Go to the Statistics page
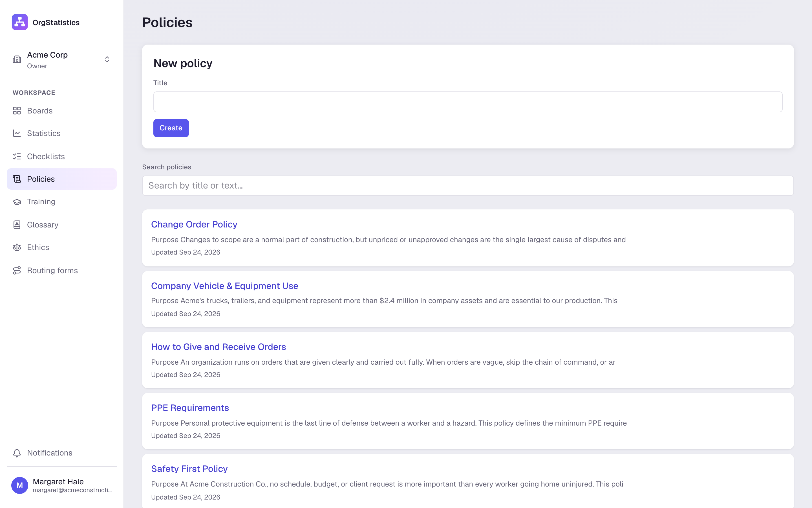Screen dimensions: 812x508 click(x=62, y=133)
